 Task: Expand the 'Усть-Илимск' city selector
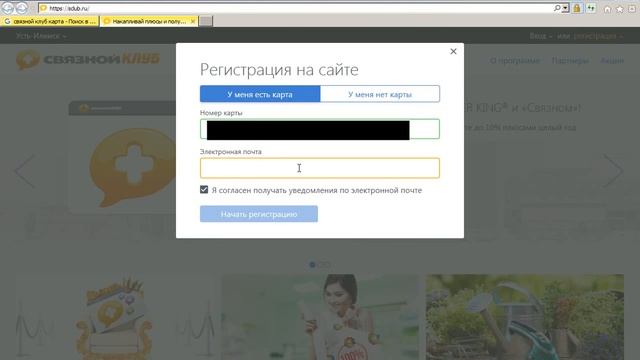click(x=41, y=36)
